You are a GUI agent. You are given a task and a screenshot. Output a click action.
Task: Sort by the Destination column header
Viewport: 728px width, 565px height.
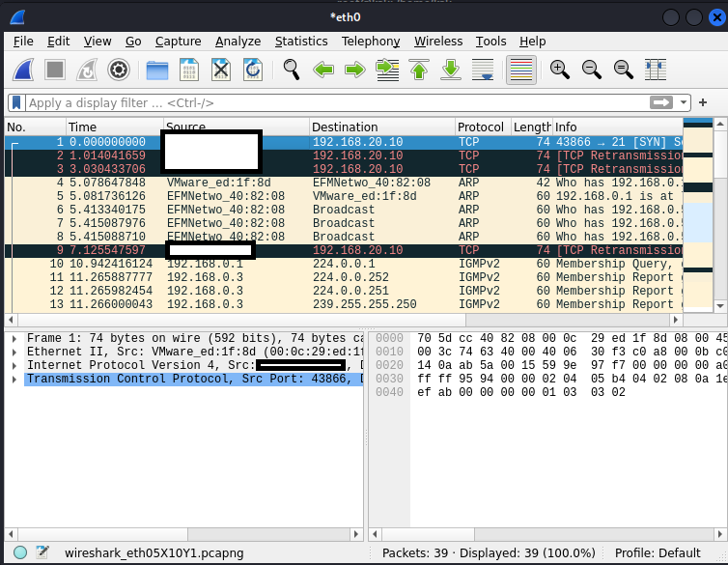click(382, 127)
